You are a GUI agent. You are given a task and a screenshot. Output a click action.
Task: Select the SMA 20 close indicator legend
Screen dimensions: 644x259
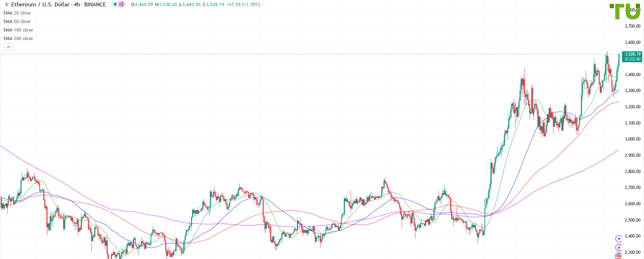(17, 13)
